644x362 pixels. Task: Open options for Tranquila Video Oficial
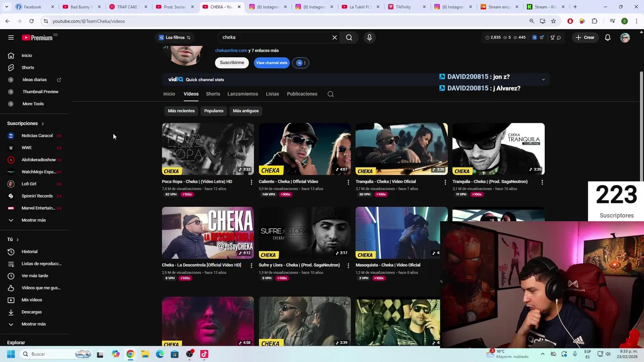click(x=445, y=182)
